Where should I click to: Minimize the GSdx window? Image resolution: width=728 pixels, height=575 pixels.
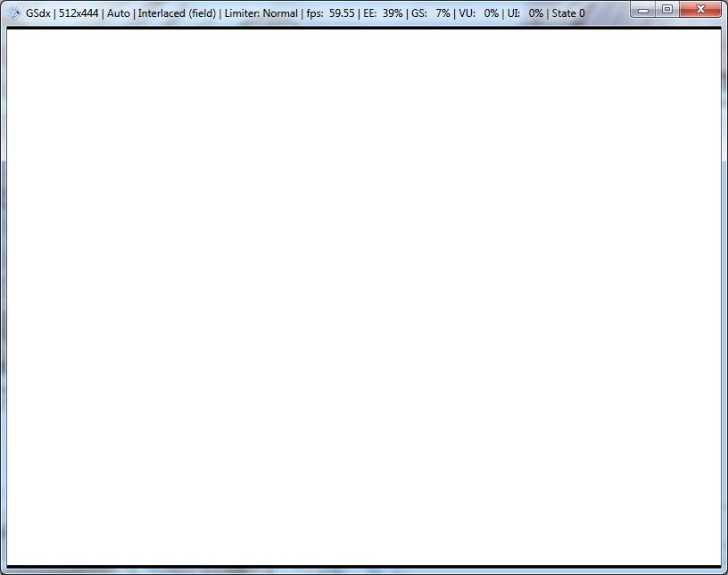tap(643, 10)
